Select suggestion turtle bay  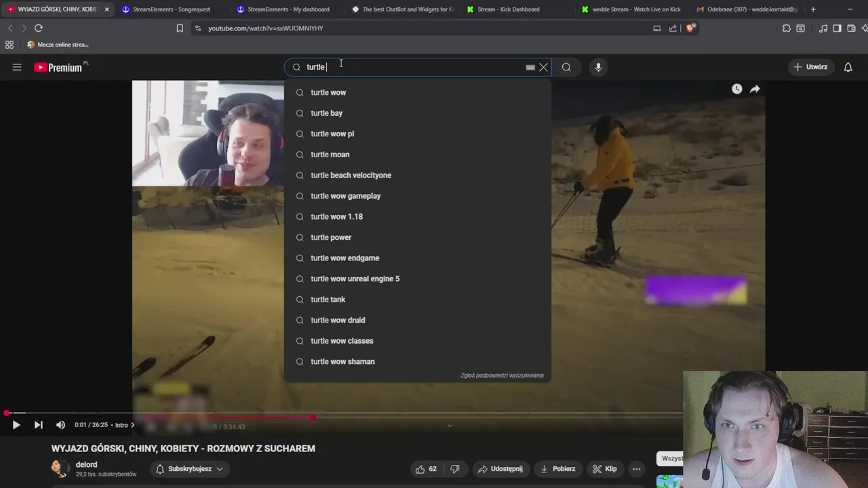pyautogui.click(x=417, y=113)
